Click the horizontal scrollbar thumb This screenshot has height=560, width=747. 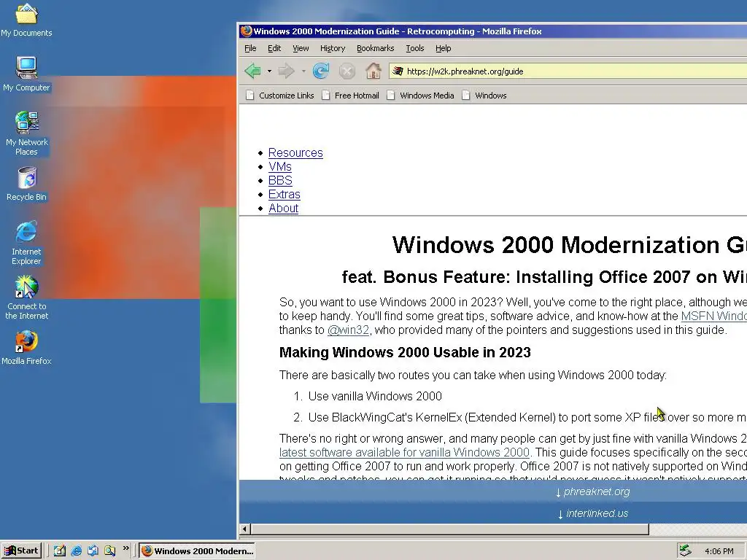pos(449,529)
